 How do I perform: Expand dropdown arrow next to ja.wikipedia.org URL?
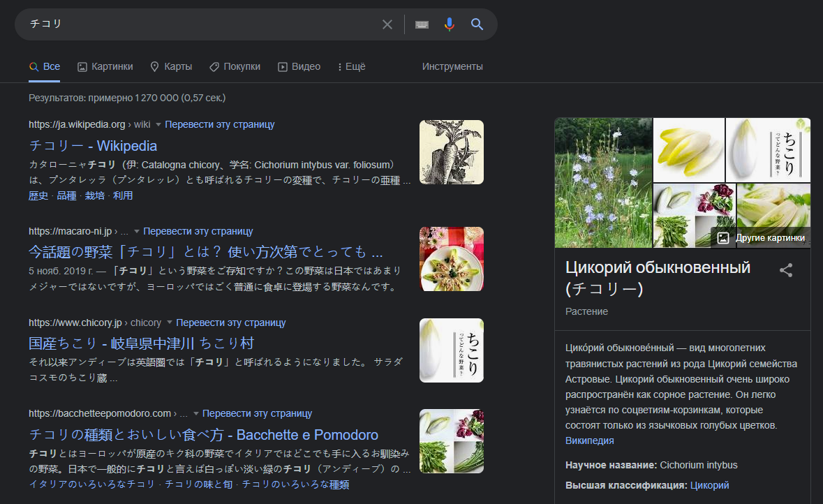[x=158, y=125]
